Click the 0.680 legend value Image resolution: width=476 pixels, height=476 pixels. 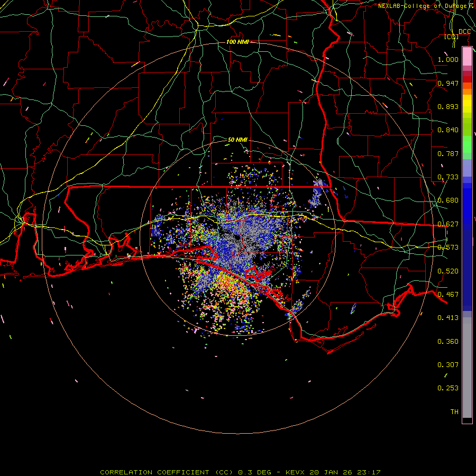[x=448, y=200]
